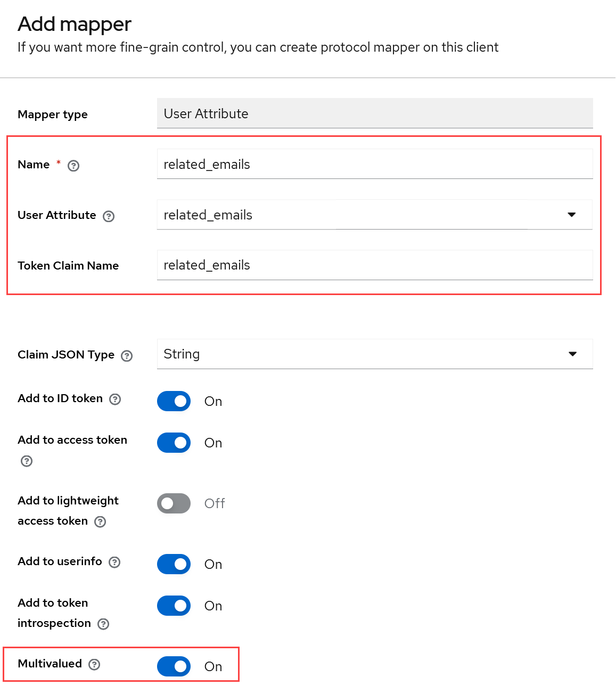Click the help icon next to Name
This screenshot has width=616, height=685.
(73, 166)
